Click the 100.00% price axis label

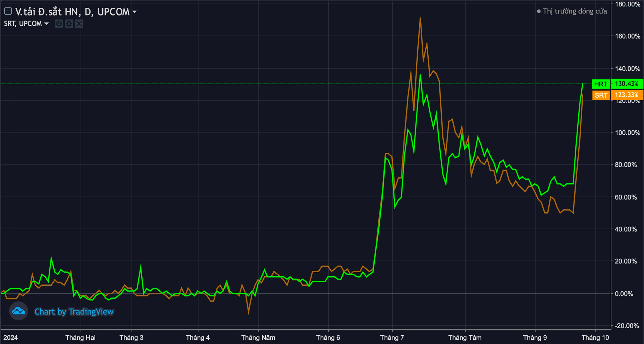(628, 133)
